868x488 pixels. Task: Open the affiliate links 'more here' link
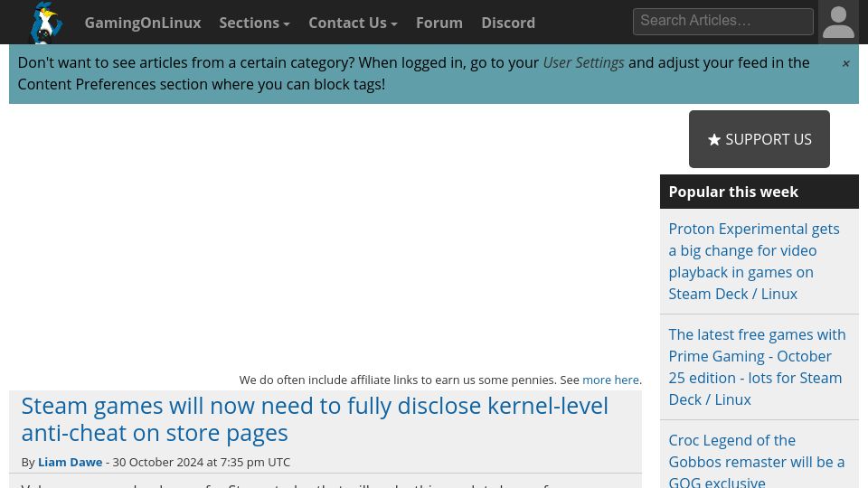point(610,380)
